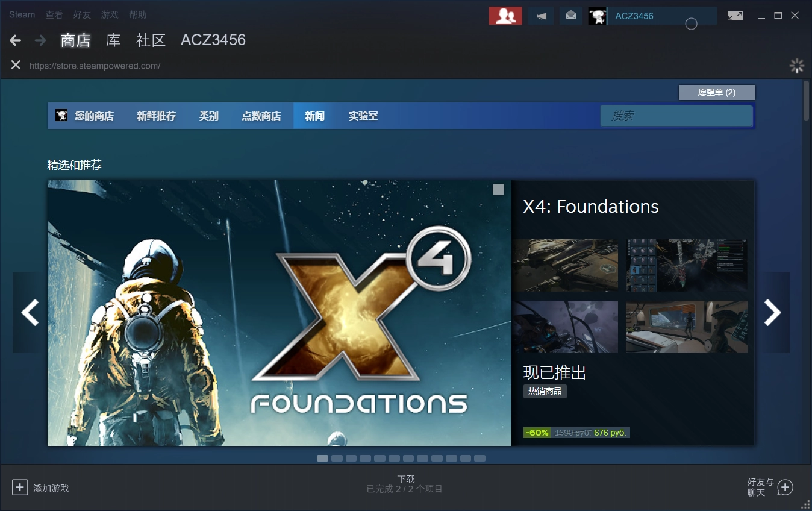Open the 库 library tab
Image resolution: width=812 pixels, height=511 pixels.
tap(113, 40)
